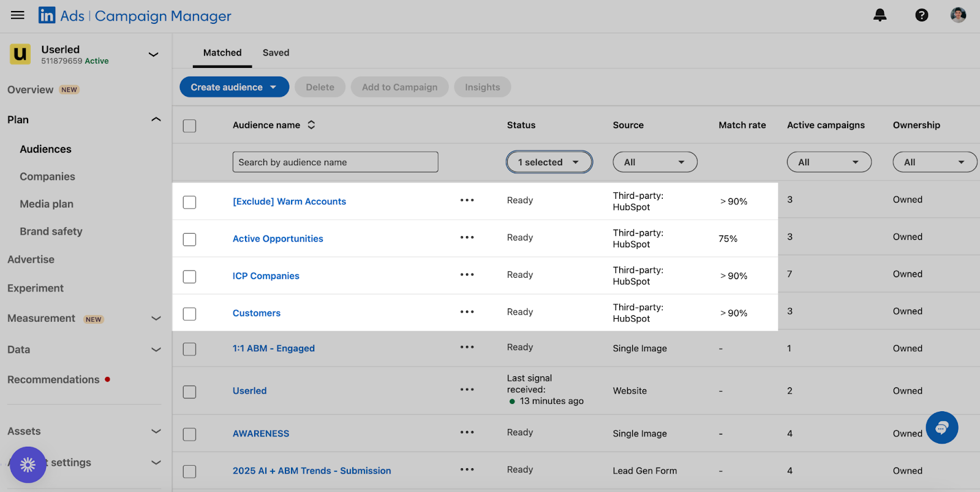The image size is (980, 492).
Task: Open more options for ICP Companies row
Action: [467, 275]
